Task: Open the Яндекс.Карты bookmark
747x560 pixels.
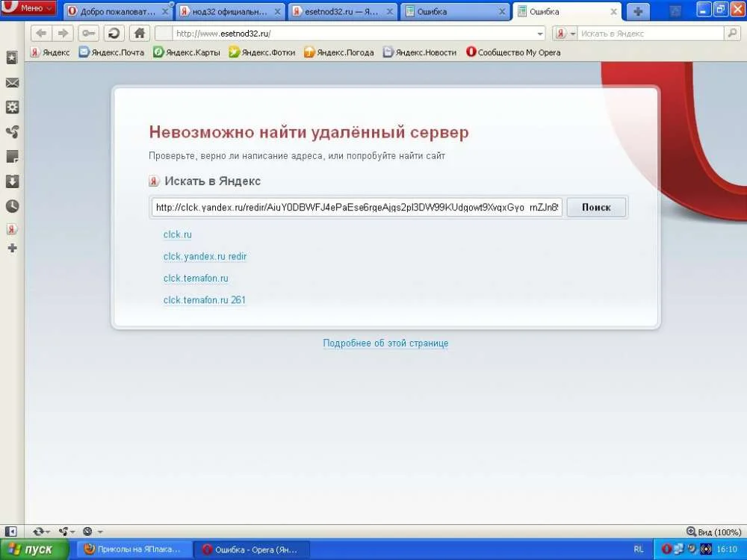Action: click(x=187, y=52)
